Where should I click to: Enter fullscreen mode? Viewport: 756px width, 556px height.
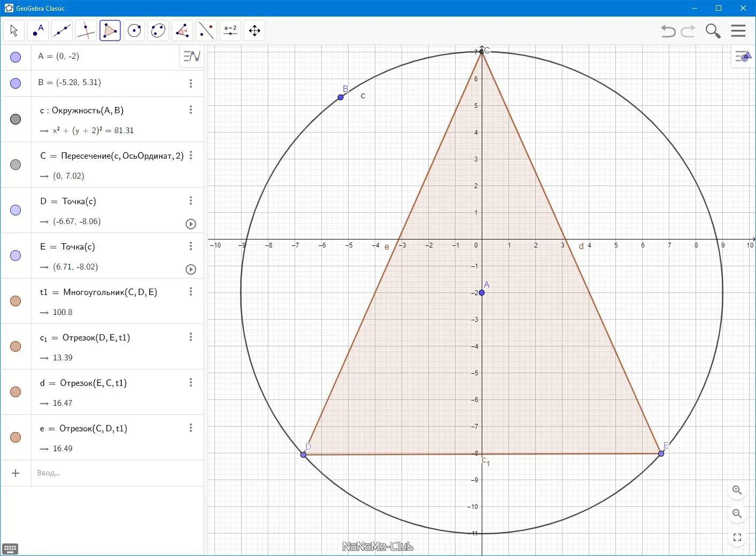pyautogui.click(x=737, y=538)
